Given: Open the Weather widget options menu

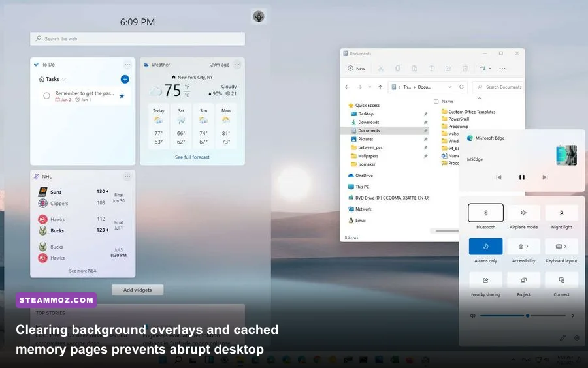Looking at the screenshot, I should (x=237, y=65).
